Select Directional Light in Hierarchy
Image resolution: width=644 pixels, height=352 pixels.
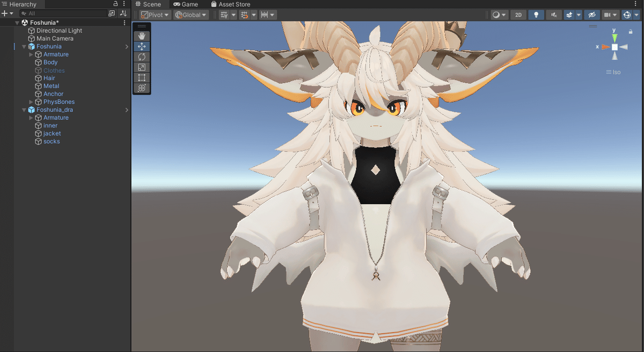59,31
